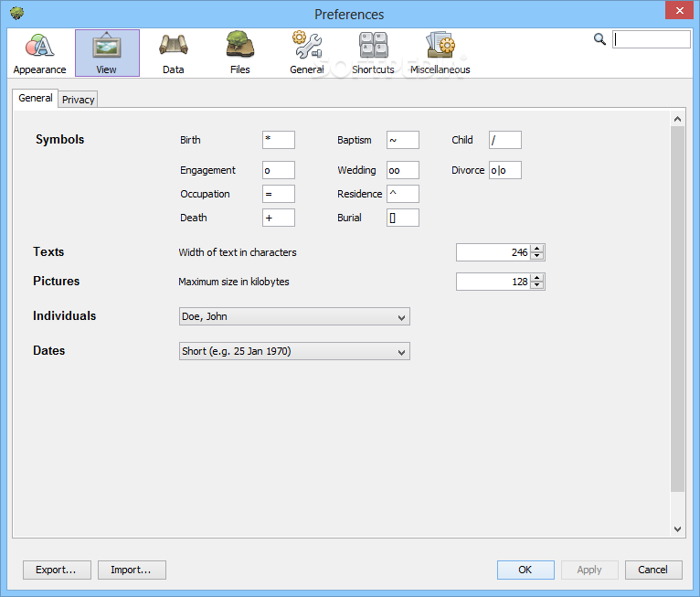Screen dimensions: 700x597
Task: Edit the Death symbol field
Action: 279,218
